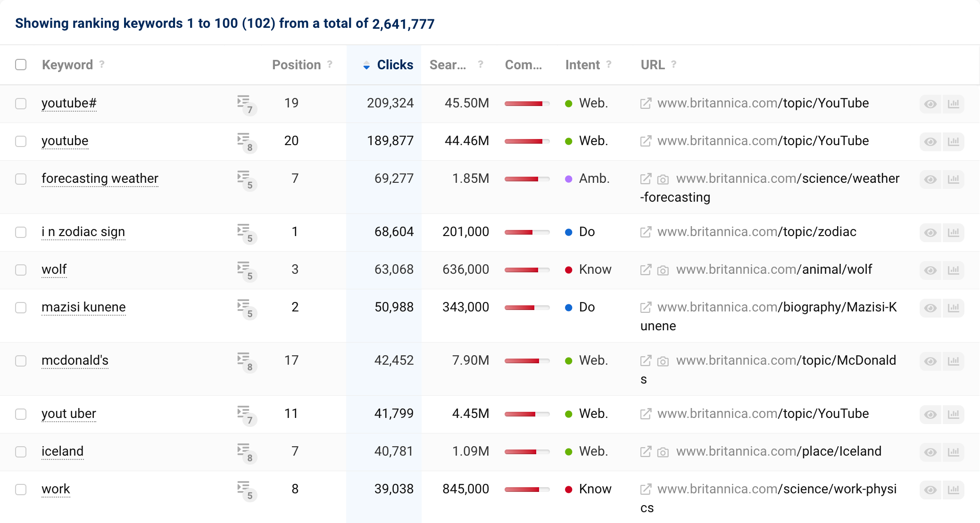Open external link icon for Mazisi-Kunene URL
Viewport: 980px width, 523px height.
[646, 307]
